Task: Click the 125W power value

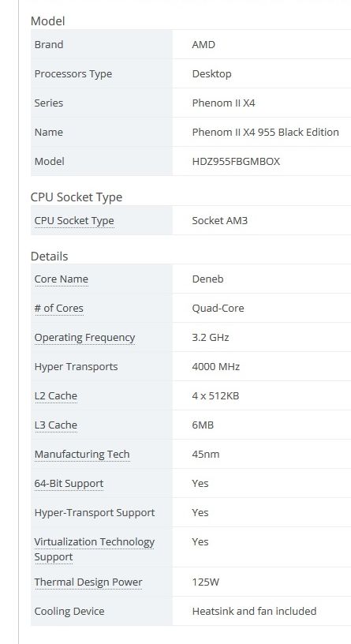Action: [206, 582]
